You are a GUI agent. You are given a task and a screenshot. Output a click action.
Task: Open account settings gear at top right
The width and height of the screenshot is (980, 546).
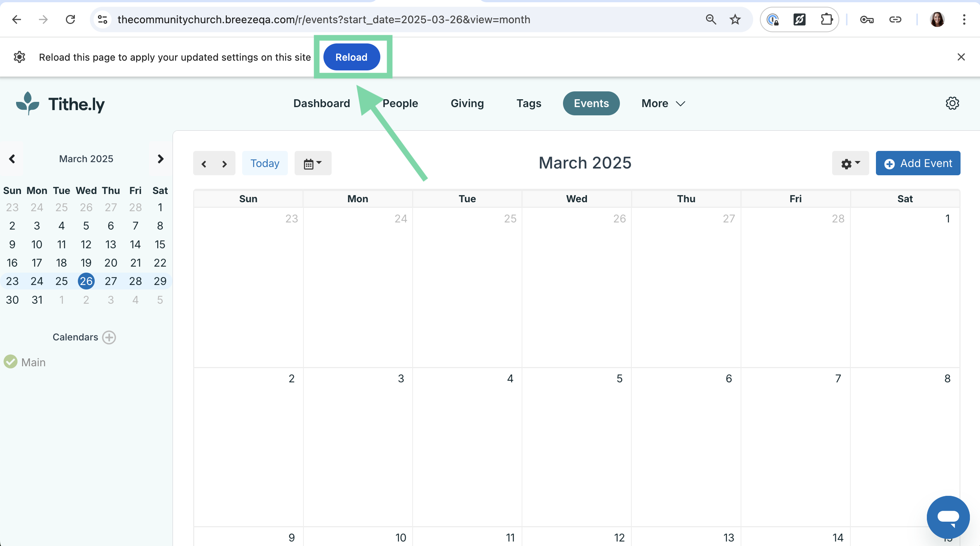(x=952, y=103)
